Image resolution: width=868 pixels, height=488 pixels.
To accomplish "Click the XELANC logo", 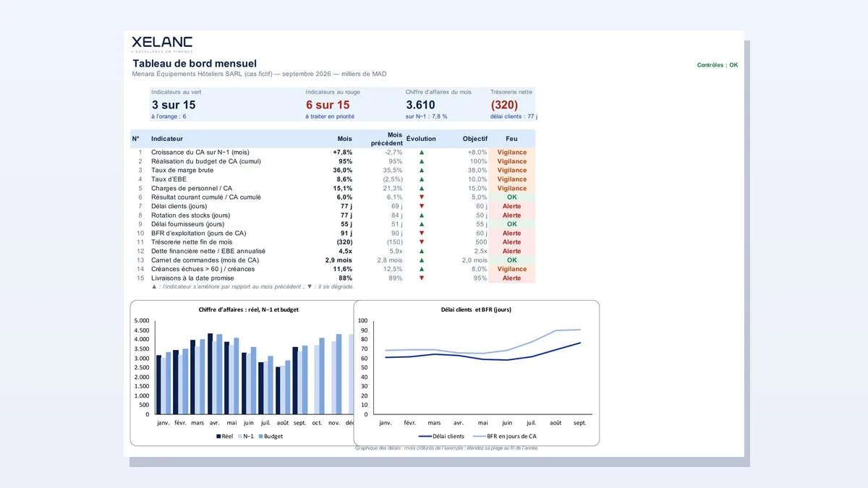I will [x=162, y=45].
